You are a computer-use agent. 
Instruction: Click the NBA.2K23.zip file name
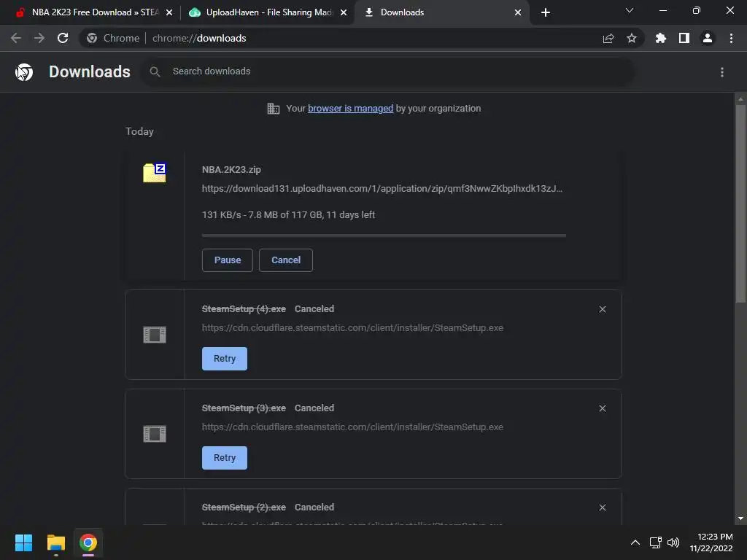click(231, 169)
